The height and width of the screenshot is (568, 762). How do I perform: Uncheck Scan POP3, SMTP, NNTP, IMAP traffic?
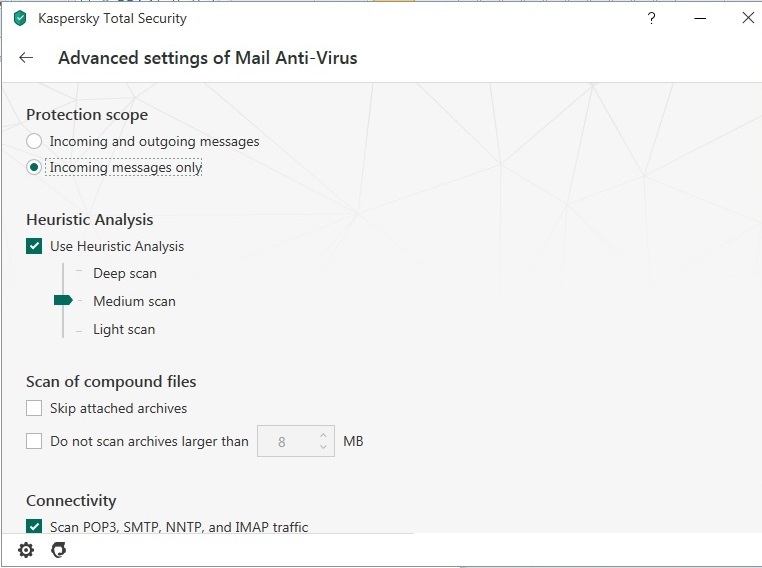point(35,526)
